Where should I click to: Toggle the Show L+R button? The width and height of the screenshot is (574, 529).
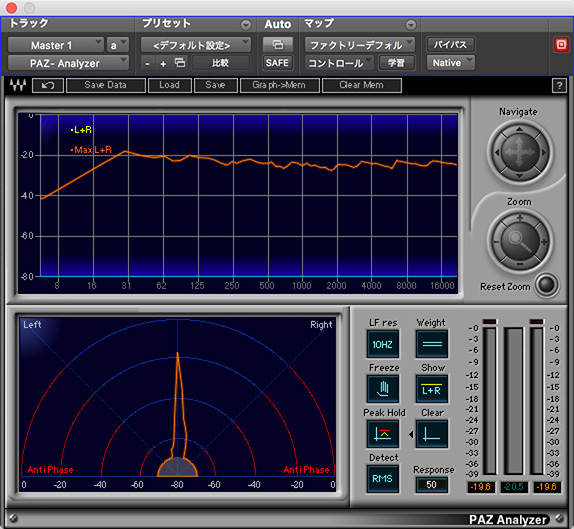(x=432, y=389)
